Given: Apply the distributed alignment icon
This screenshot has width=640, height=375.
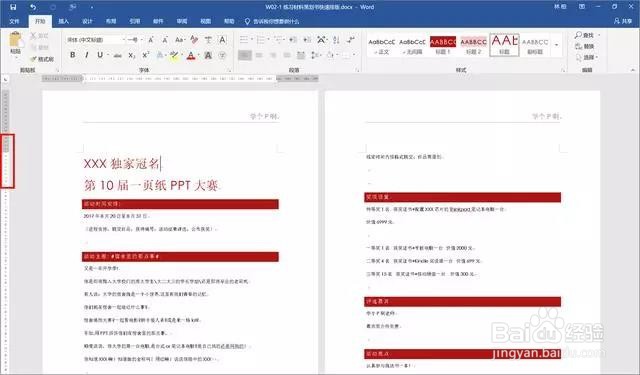Looking at the screenshot, I should click(301, 55).
